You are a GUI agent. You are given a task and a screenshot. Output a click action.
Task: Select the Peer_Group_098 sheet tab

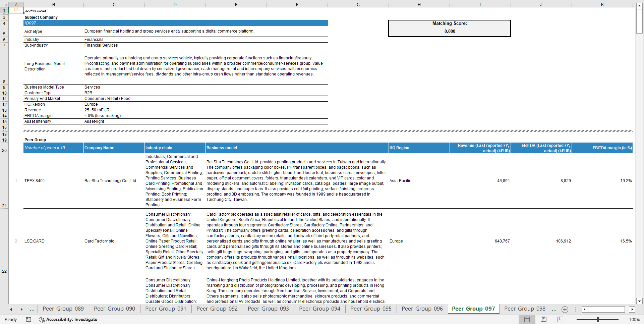coord(524,309)
